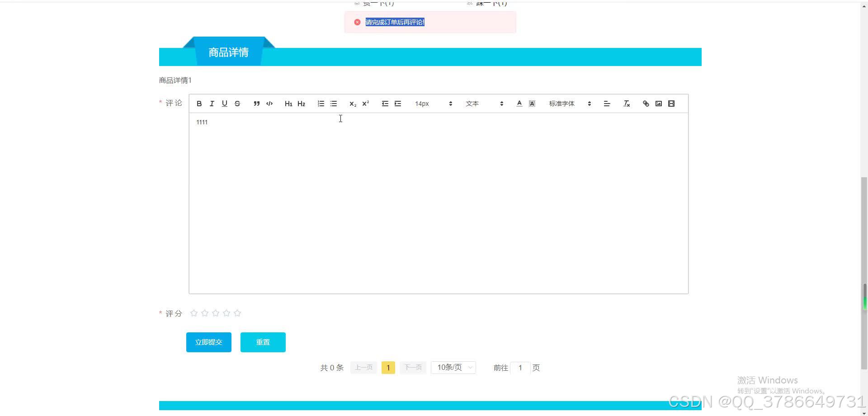Open the background highlight color picker
Image resolution: width=868 pixels, height=416 pixels.
pos(532,104)
